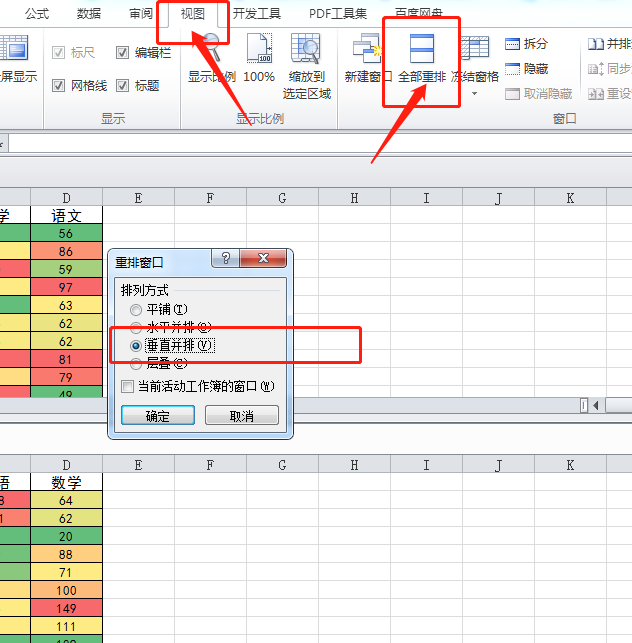This screenshot has height=643, width=632.
Task: Close the 重排窗口 dialog
Action: pyautogui.click(x=263, y=258)
